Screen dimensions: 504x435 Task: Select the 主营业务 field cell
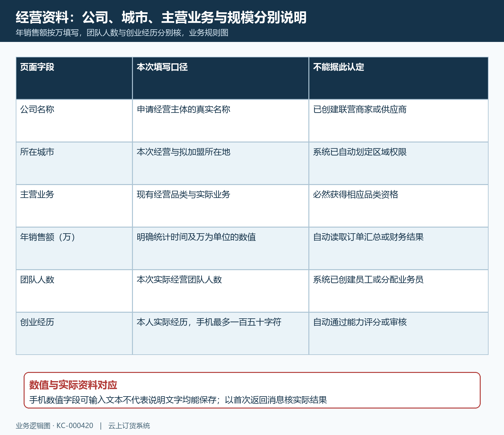pyautogui.click(x=74, y=206)
